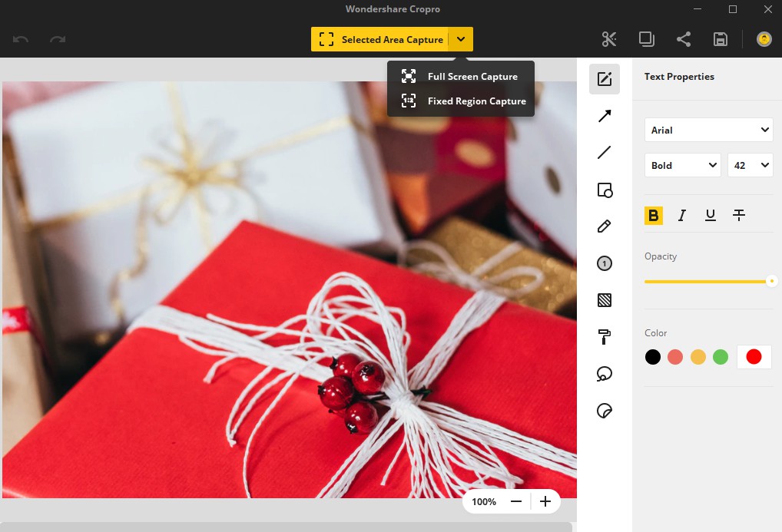The height and width of the screenshot is (532, 782).
Task: Select the Line drawing tool
Action: tap(605, 153)
